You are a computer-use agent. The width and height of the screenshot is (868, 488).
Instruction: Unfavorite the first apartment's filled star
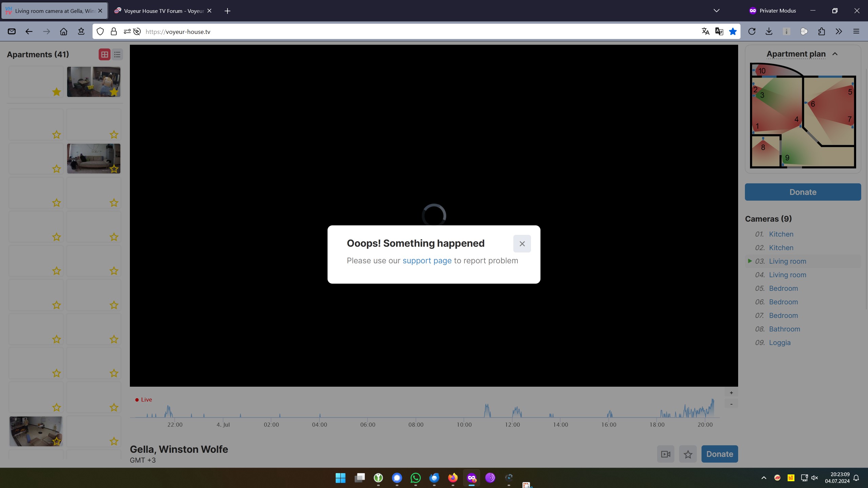(57, 92)
